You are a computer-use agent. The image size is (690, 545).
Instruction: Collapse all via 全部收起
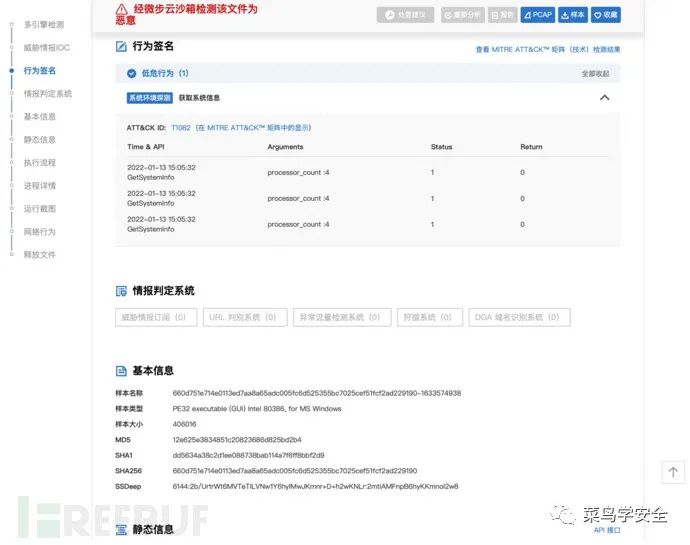coord(595,74)
